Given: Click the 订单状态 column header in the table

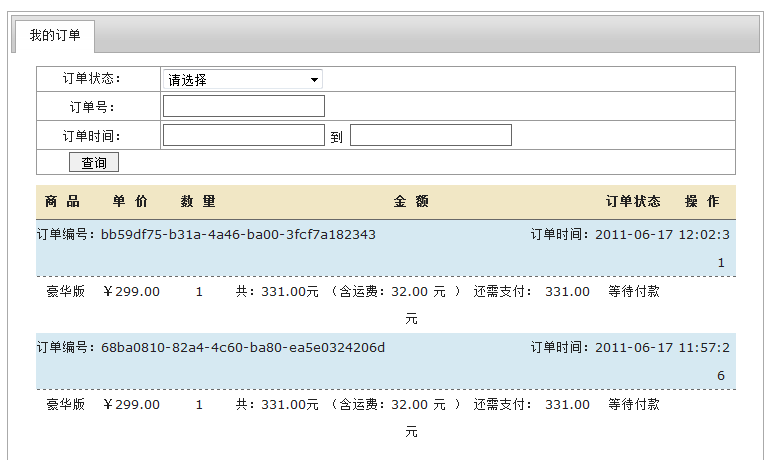Looking at the screenshot, I should (x=633, y=202).
